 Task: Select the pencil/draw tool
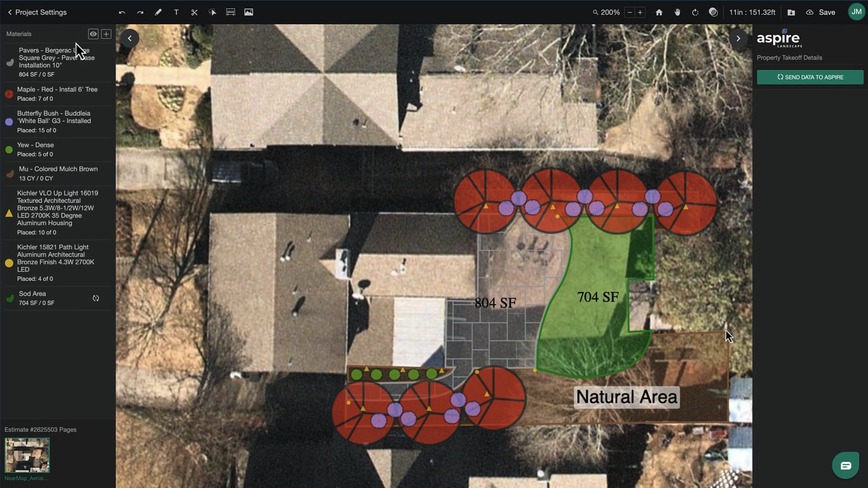157,12
